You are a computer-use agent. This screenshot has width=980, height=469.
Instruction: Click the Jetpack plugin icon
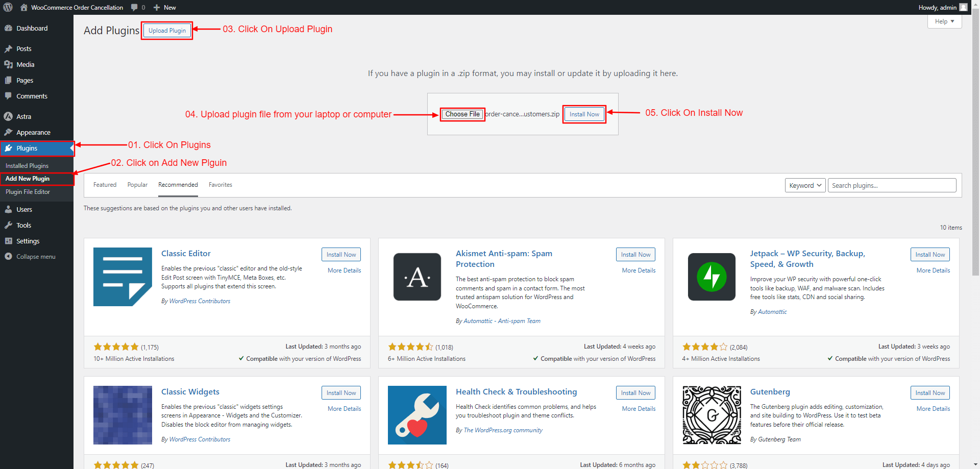tap(712, 277)
